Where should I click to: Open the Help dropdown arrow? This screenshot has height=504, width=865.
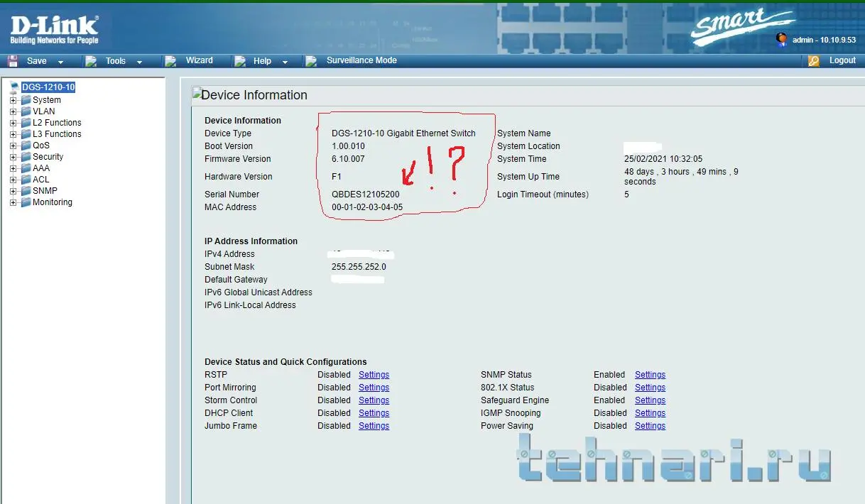pos(285,62)
